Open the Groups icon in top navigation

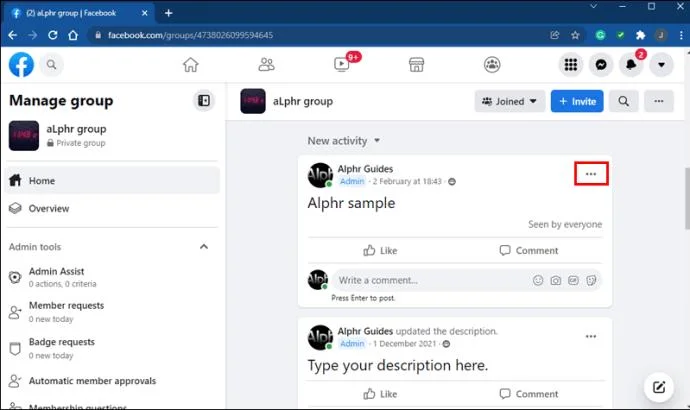point(492,65)
